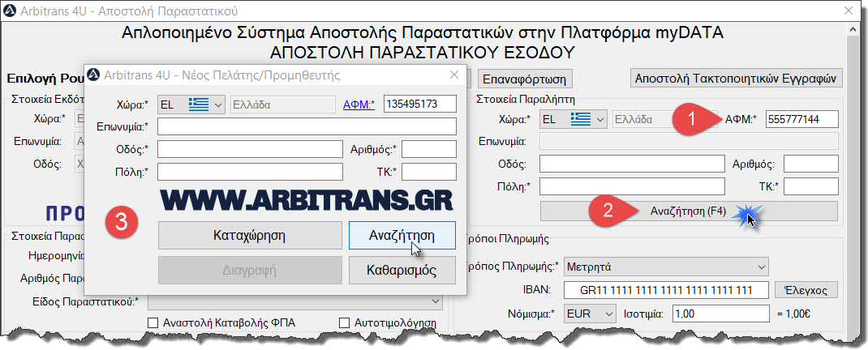
Task: Click the Οδός field in the dialog
Action: [250, 149]
